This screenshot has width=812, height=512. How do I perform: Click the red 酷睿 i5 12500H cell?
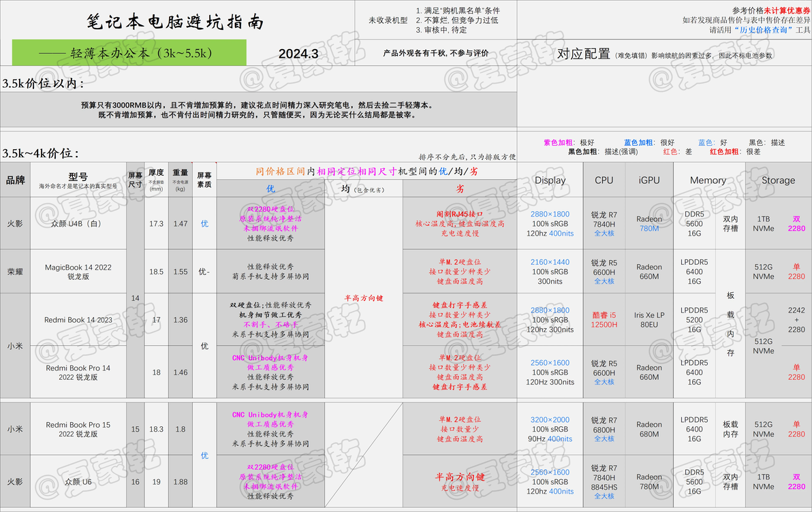pos(604,320)
